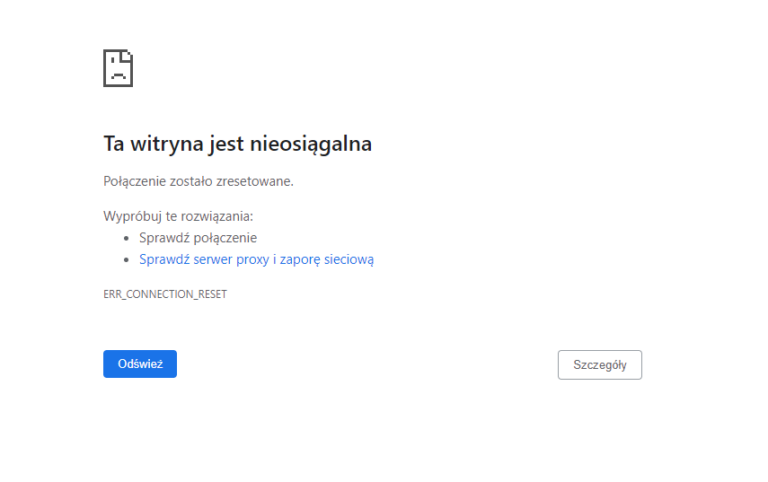Click the 'Połączenie zostało zresetowane.' message
Viewport: 768px width, 482px height.
coord(198,181)
